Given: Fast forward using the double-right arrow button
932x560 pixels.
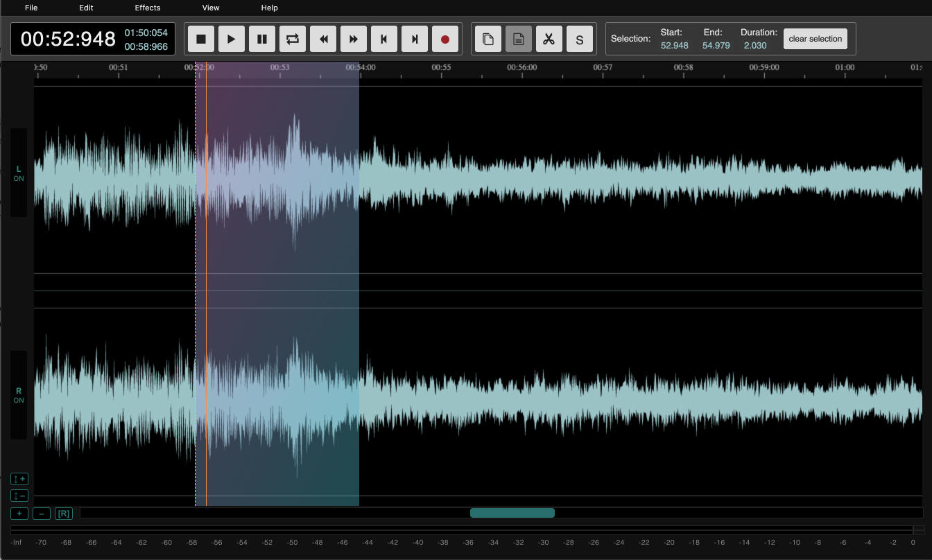Looking at the screenshot, I should point(354,39).
